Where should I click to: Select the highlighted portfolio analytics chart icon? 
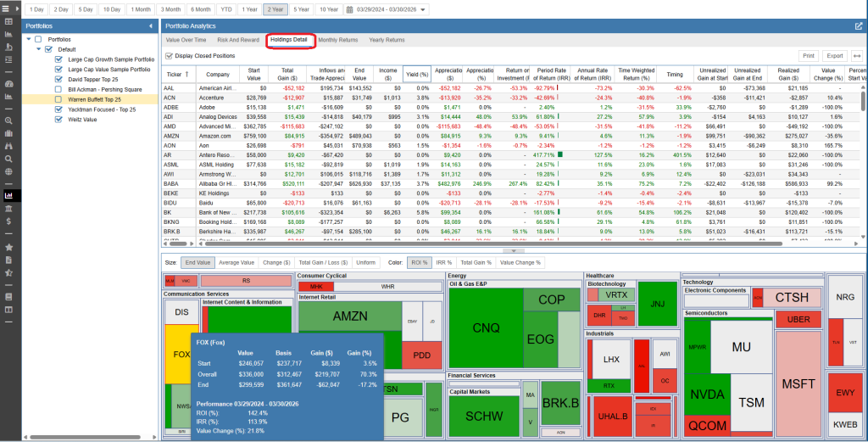(x=8, y=195)
